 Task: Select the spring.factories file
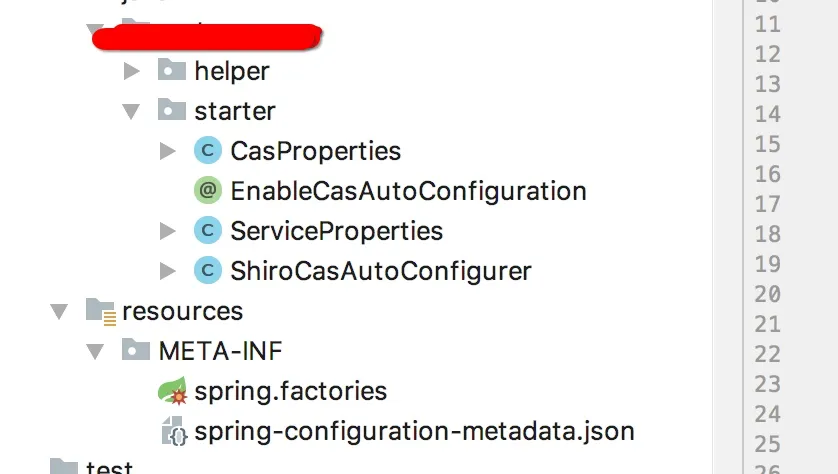coord(290,391)
